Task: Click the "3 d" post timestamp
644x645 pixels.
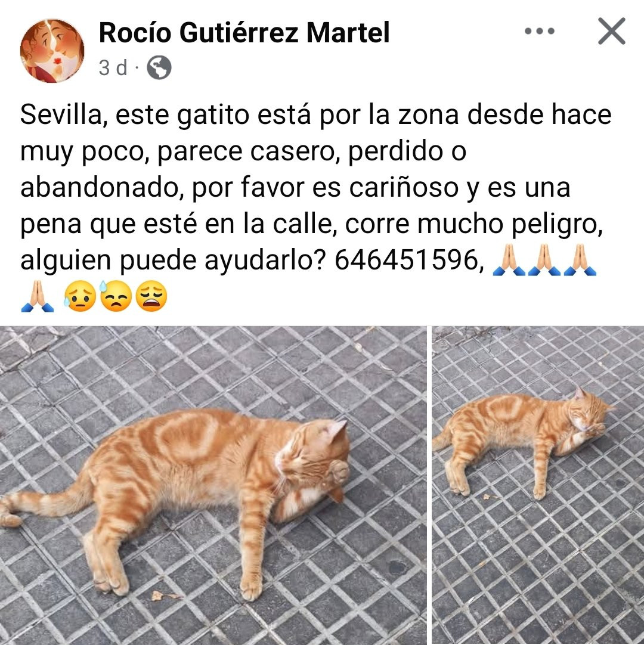Action: coord(113,67)
